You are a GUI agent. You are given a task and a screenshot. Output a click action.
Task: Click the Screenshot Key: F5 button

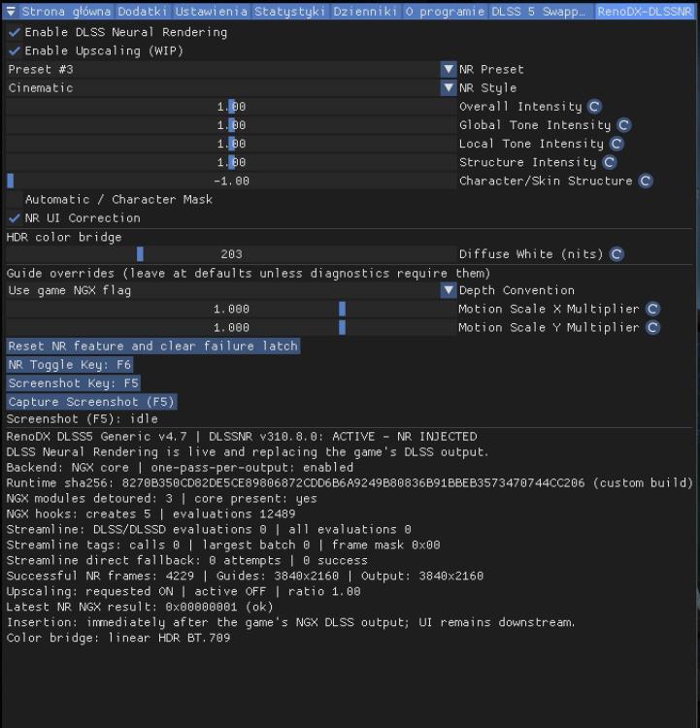(x=74, y=383)
